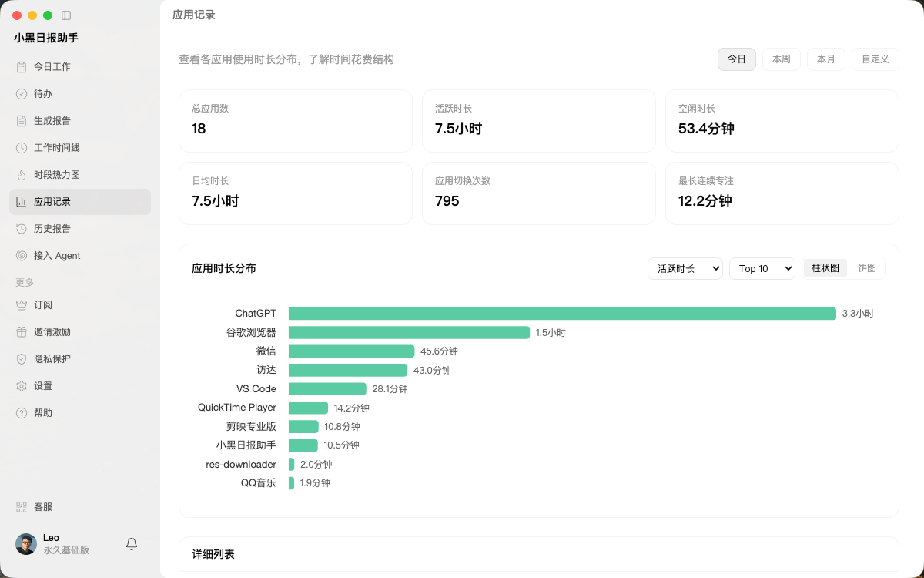
Task: Click the 小黑日报助手 chart label
Action: (x=246, y=445)
